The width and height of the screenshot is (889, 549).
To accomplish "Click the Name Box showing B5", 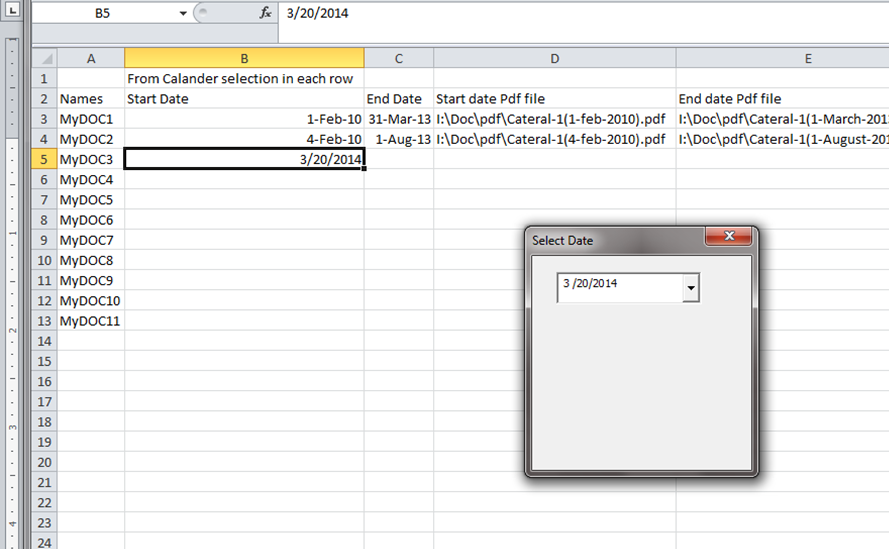I will 110,14.
